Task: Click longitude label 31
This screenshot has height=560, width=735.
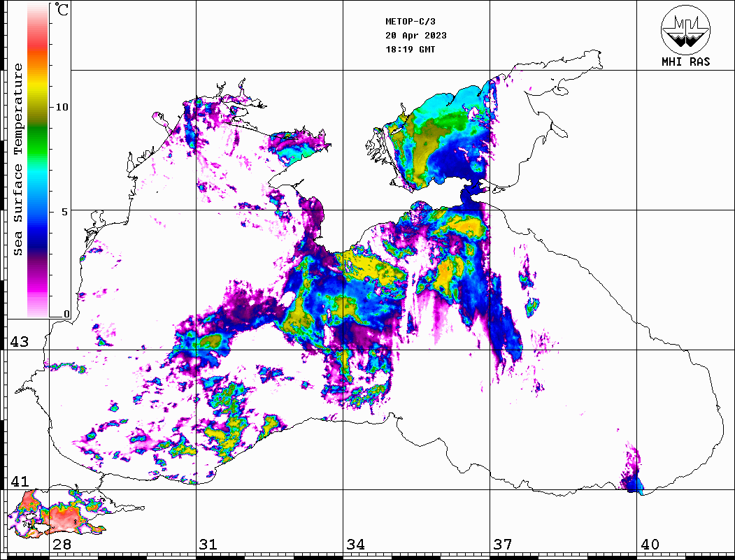Action: [x=208, y=545]
